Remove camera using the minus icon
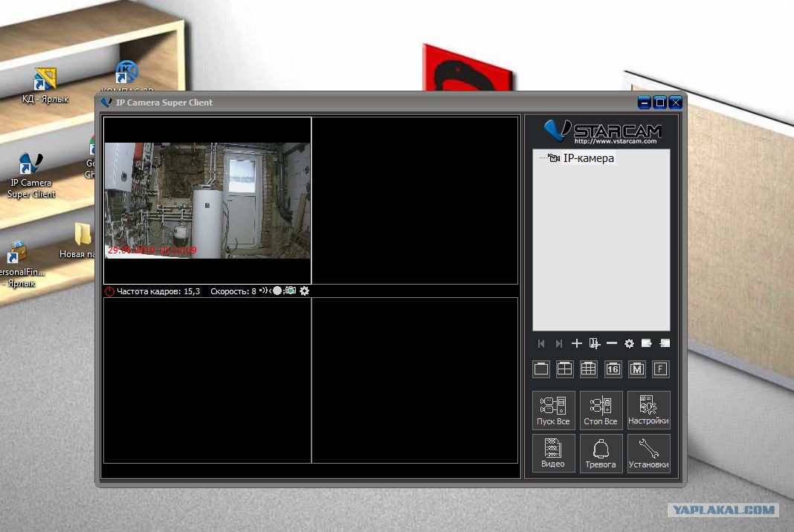 [612, 344]
